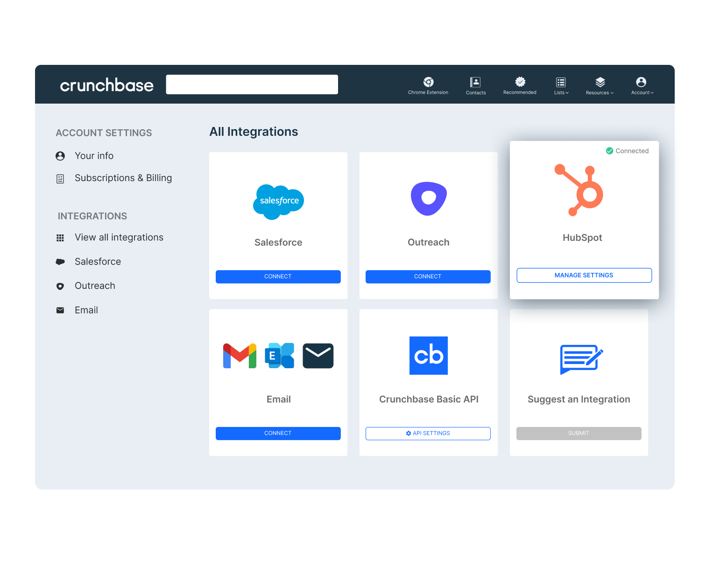Open Email in the sidebar

coord(86,310)
